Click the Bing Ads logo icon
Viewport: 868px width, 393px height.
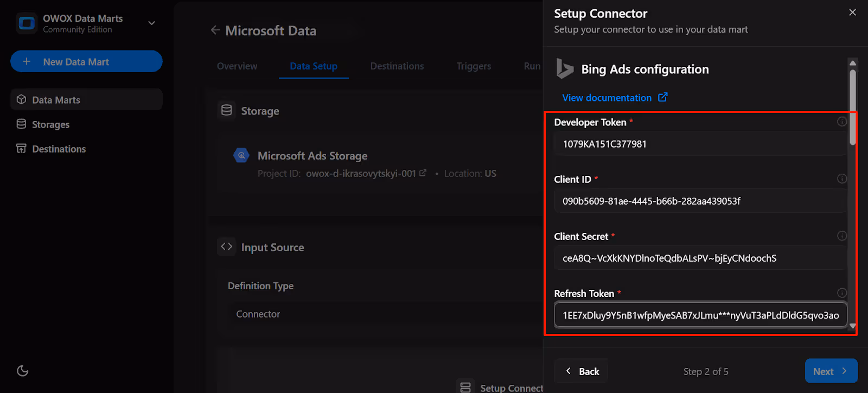565,69
